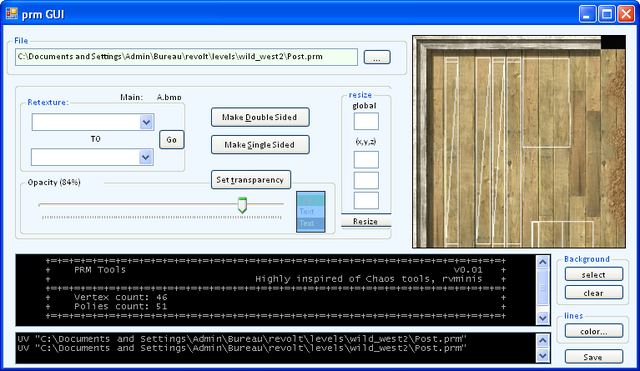Click the global resize input box
Viewport: 640px width, 371px height.
366,121
